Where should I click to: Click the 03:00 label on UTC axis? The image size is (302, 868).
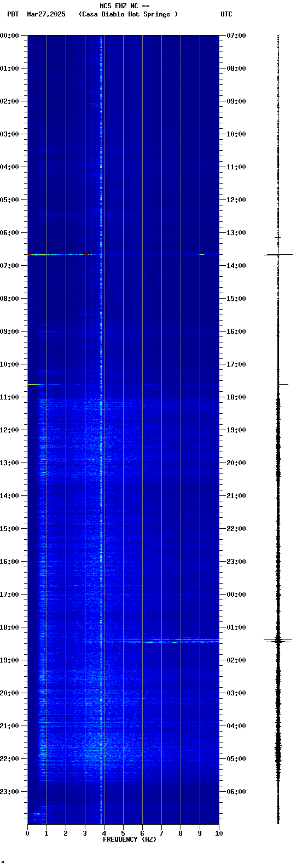point(236,693)
